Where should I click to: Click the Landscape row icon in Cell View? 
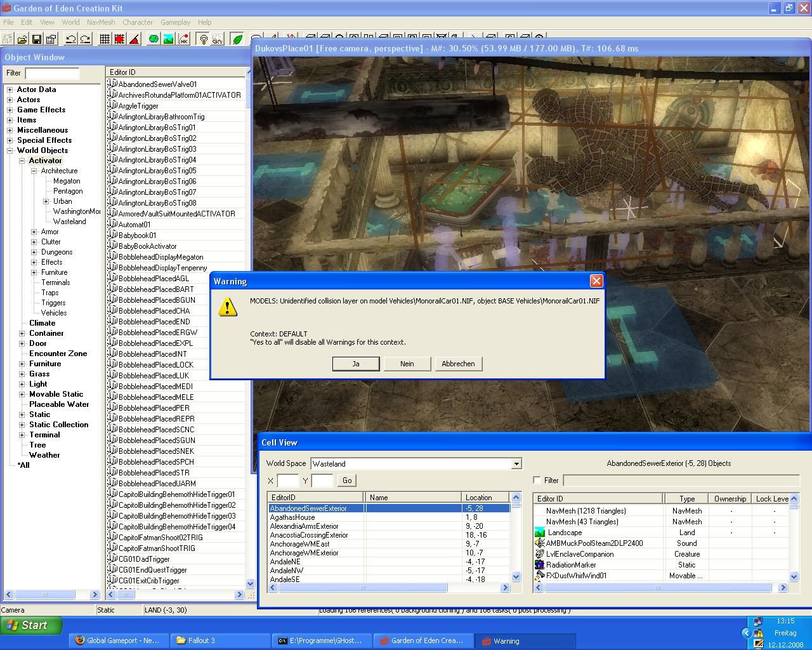pyautogui.click(x=540, y=533)
